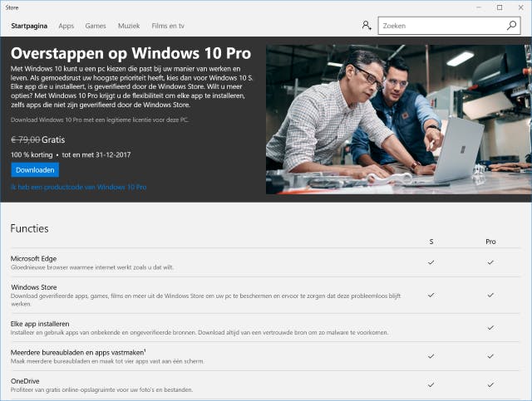The image size is (532, 401).
Task: Click the Elke app installeren Pro checkmark
Action: point(490,328)
